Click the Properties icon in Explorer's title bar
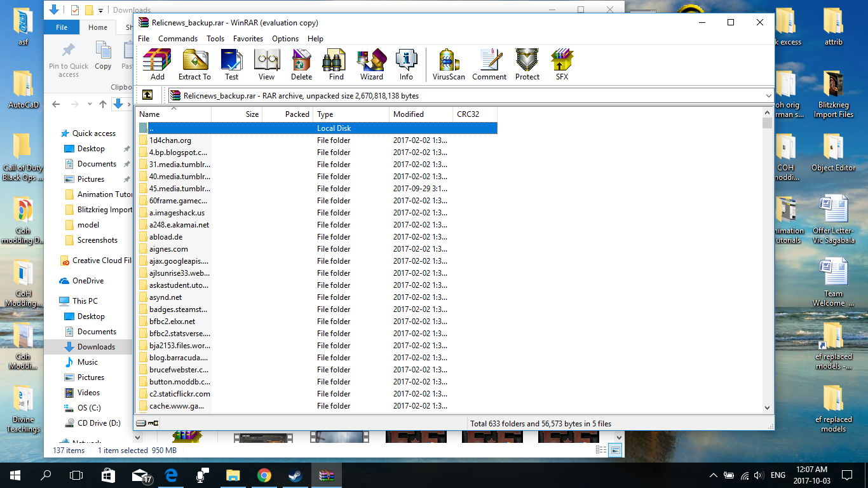 click(x=75, y=10)
